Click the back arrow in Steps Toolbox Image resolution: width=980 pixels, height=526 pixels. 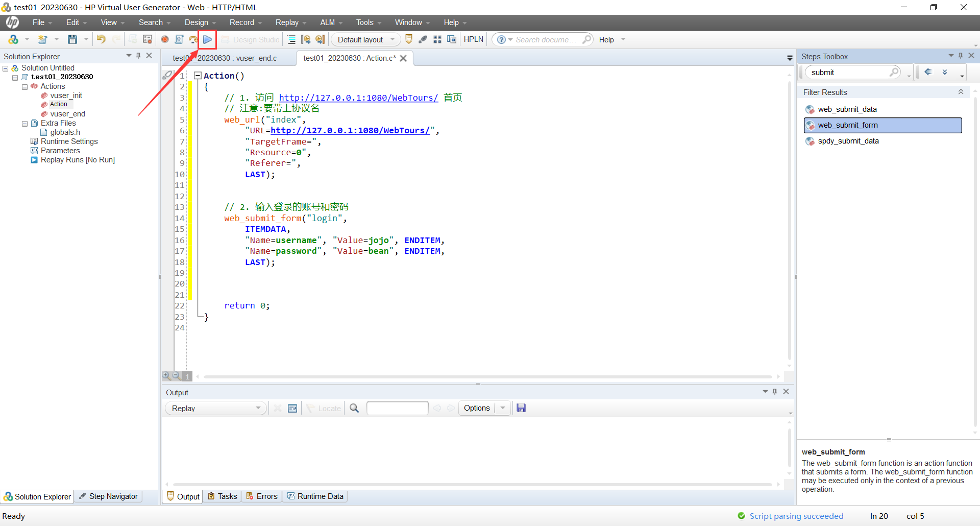pyautogui.click(x=928, y=72)
